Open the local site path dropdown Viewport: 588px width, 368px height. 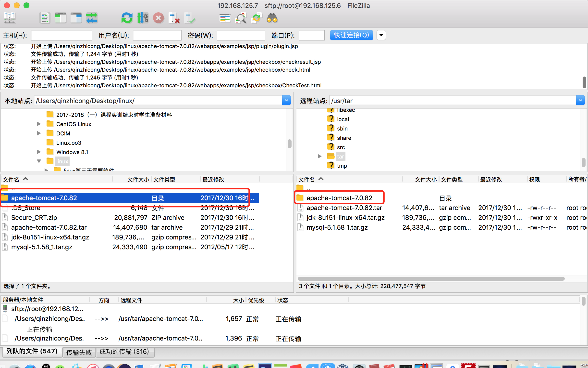(286, 100)
